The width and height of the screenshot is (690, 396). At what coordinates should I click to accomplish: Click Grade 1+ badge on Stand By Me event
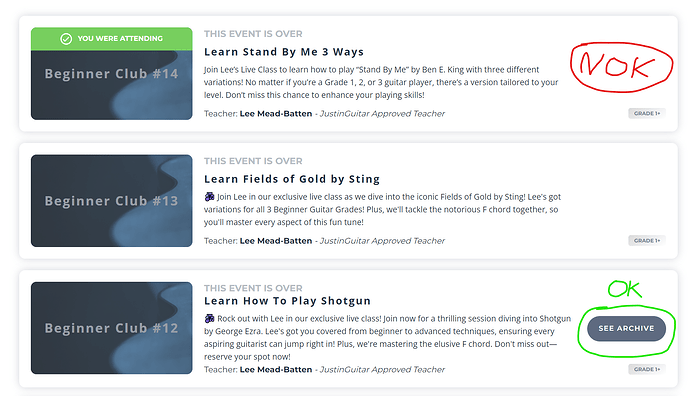coord(647,114)
